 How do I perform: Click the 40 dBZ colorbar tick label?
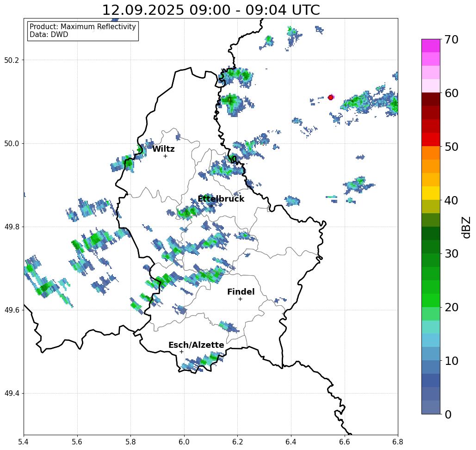[x=451, y=200]
